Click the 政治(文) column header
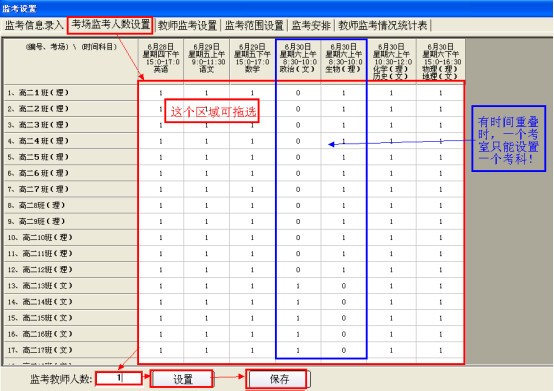Image resolution: width=554 pixels, height=391 pixels. pos(298,60)
